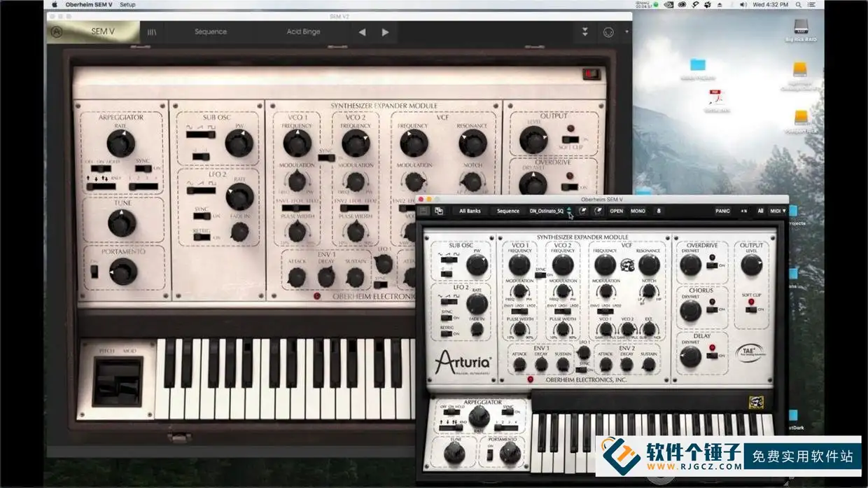The width and height of the screenshot is (868, 488).
Task: Open the Sequence type selector in Oberheim SEM V
Action: [x=508, y=211]
